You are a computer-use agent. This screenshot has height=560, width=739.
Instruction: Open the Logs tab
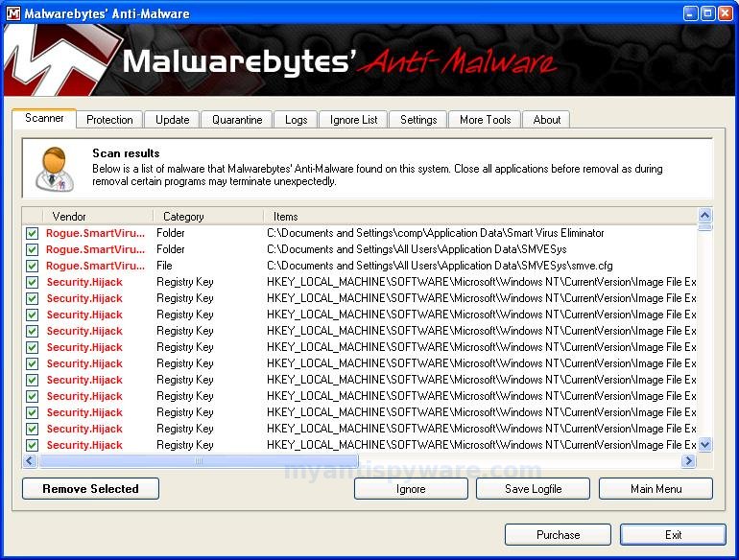click(296, 120)
